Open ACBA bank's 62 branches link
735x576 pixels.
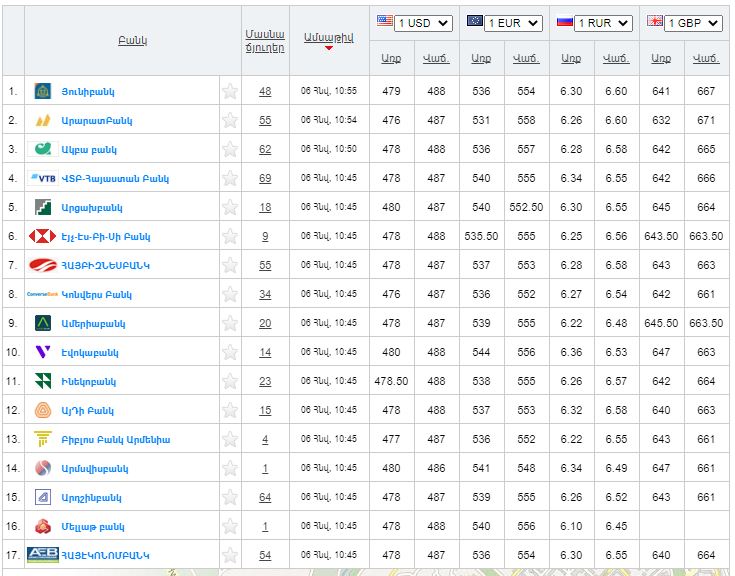click(265, 150)
